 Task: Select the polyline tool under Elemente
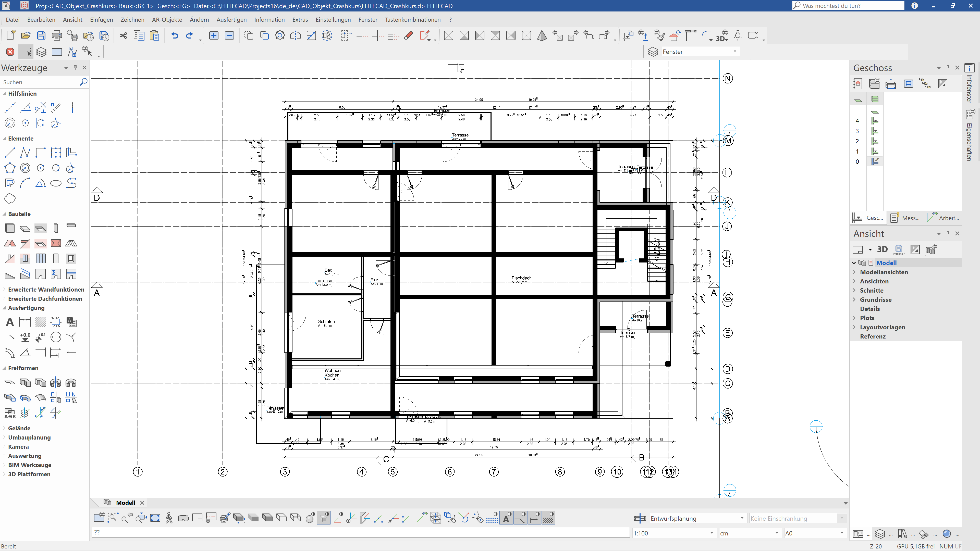click(x=25, y=153)
